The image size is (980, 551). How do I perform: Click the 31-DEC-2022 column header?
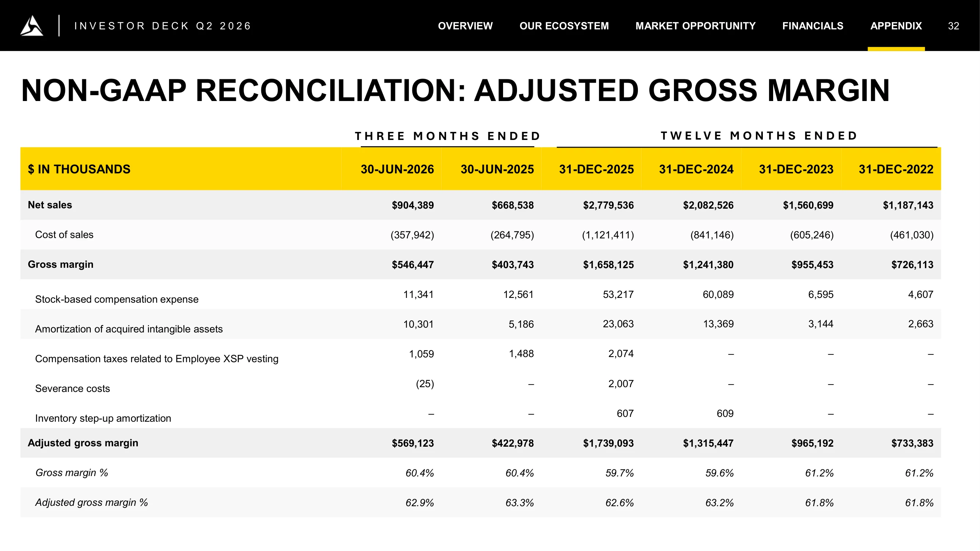895,169
